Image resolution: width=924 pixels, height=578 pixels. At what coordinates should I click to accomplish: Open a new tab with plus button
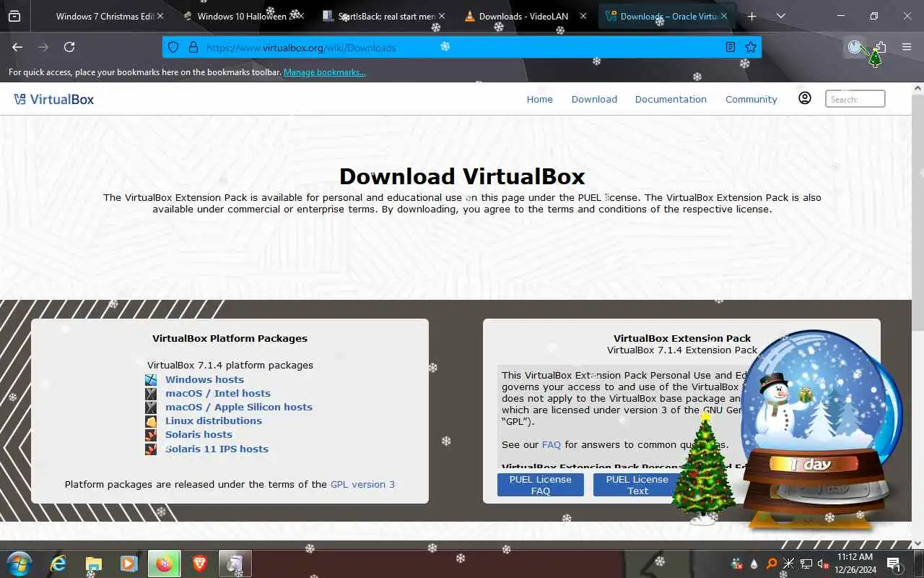[752, 16]
